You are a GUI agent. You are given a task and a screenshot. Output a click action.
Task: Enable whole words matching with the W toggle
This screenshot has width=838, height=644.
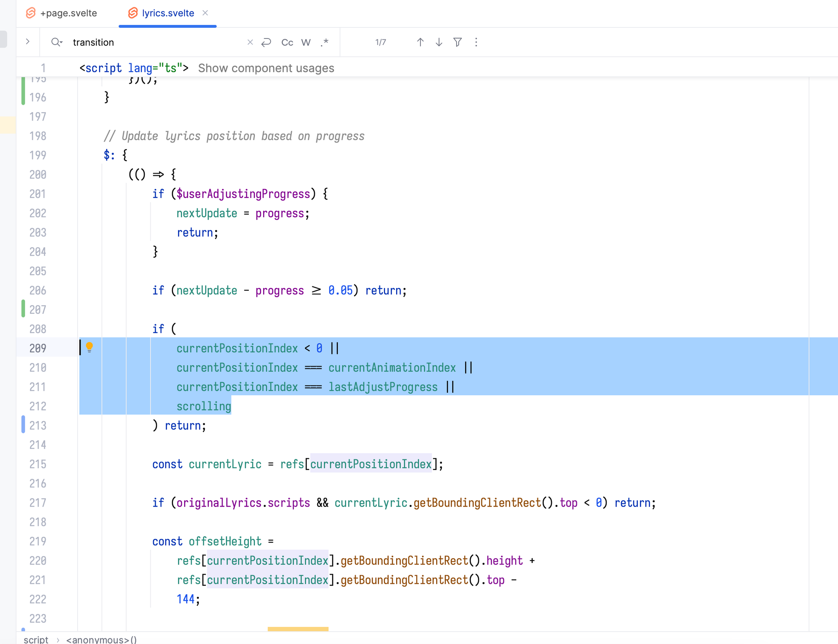pos(305,42)
